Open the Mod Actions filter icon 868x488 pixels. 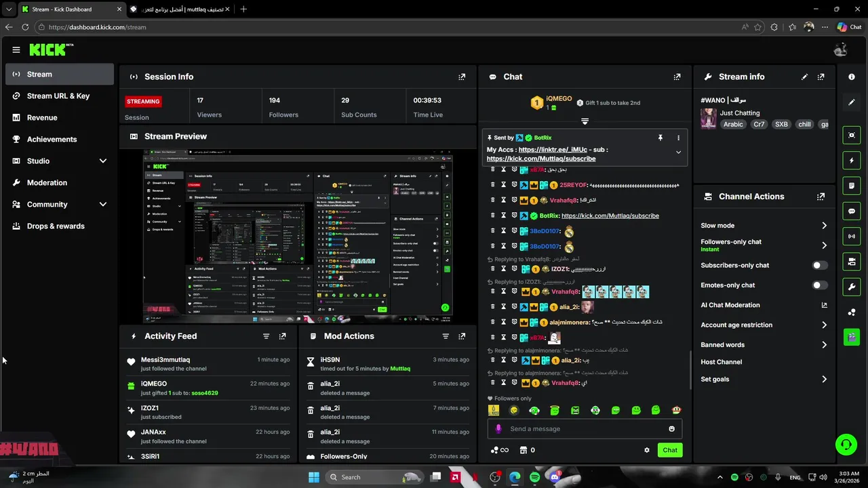click(x=446, y=336)
